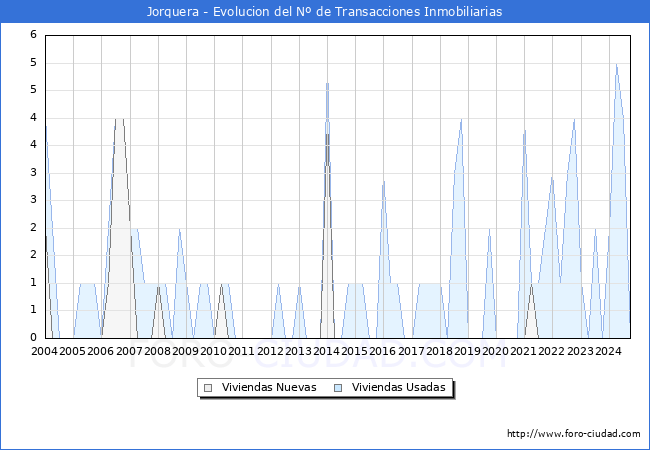Click the Viviendas Usadas legend swatch

(x=338, y=388)
